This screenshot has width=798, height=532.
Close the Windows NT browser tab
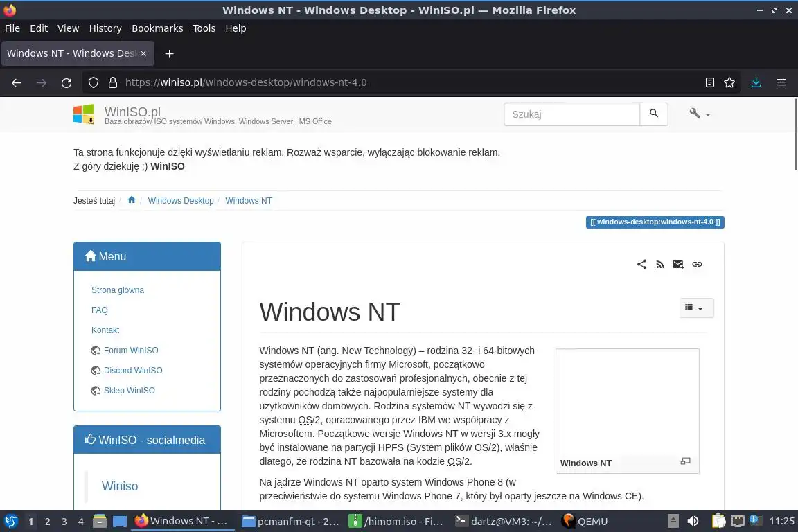(143, 53)
